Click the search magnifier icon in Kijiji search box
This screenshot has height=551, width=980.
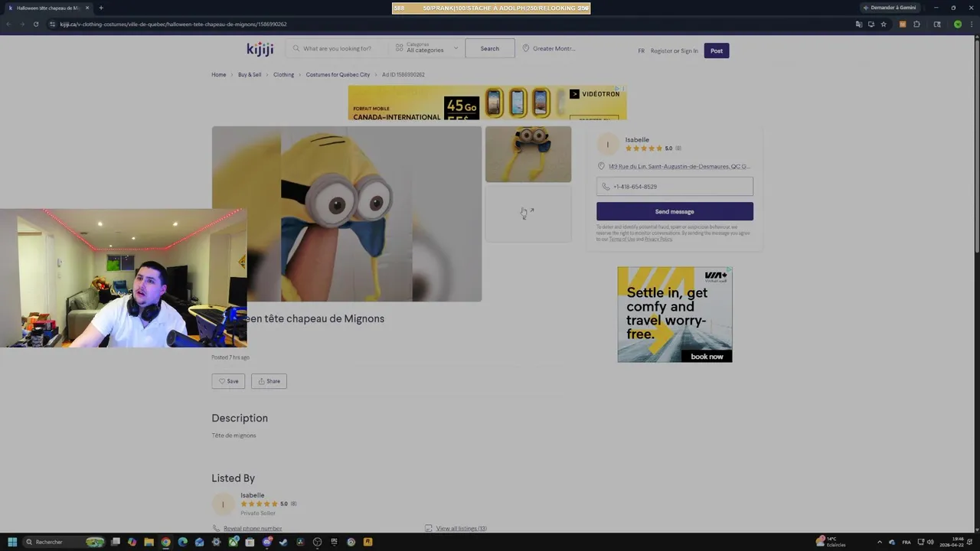(296, 48)
